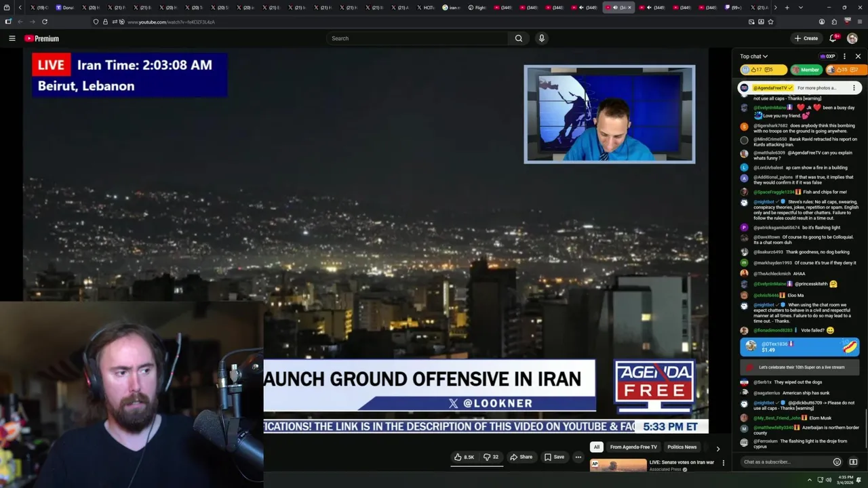
Task: Select the All filter chip
Action: click(597, 447)
